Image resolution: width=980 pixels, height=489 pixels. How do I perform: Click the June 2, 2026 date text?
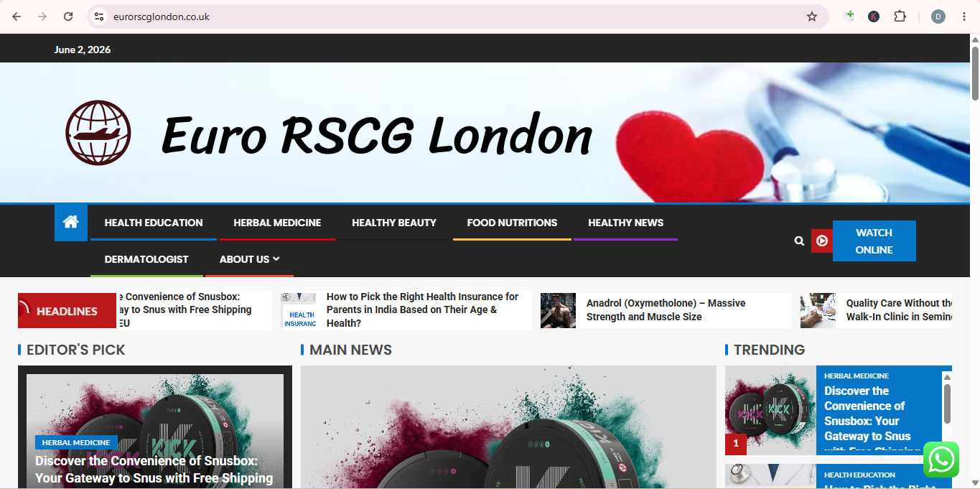pyautogui.click(x=83, y=50)
